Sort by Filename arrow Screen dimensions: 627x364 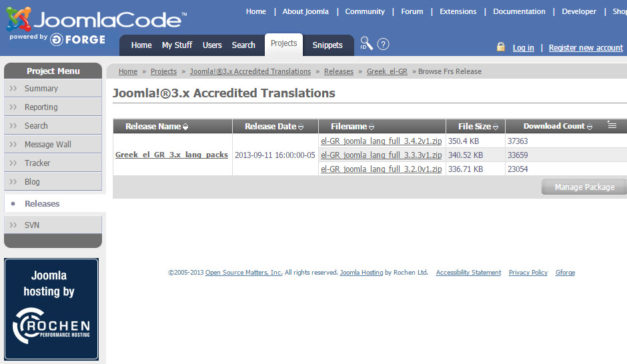(x=372, y=127)
